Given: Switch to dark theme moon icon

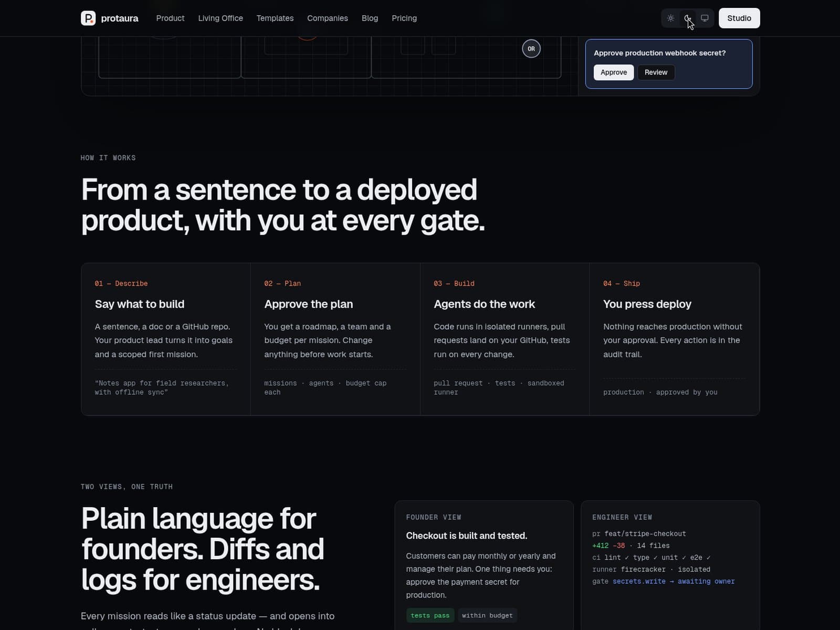Looking at the screenshot, I should pyautogui.click(x=688, y=18).
